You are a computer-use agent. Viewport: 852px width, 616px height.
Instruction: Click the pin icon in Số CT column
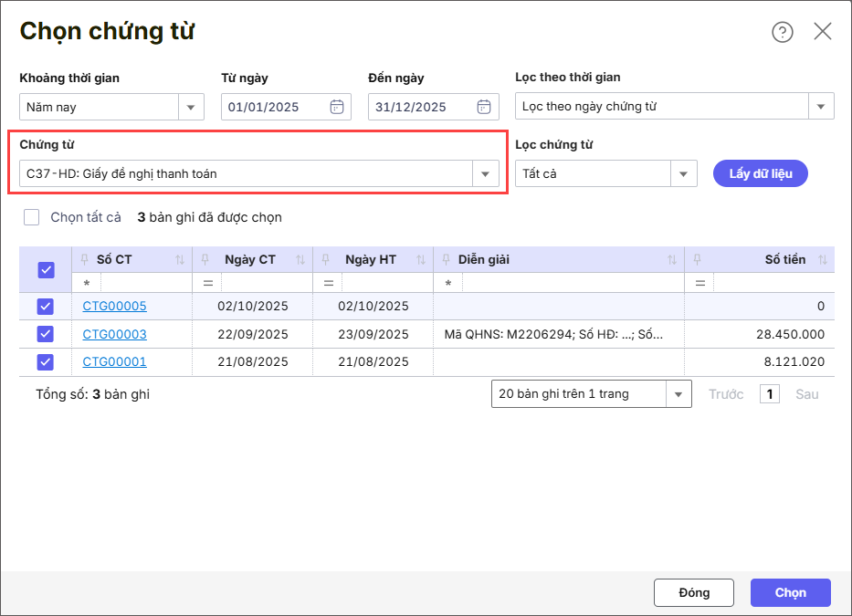point(85,260)
